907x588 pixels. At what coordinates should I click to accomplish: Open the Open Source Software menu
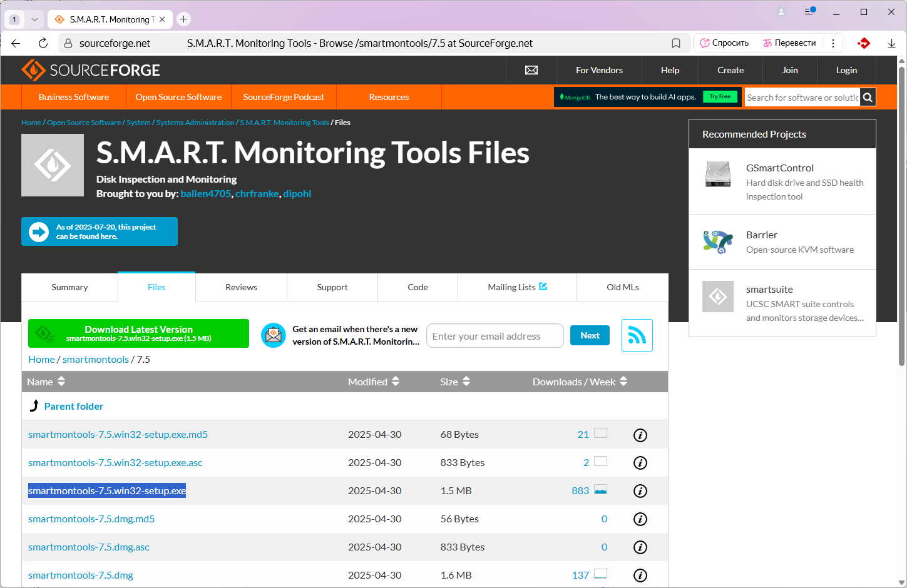click(x=178, y=97)
